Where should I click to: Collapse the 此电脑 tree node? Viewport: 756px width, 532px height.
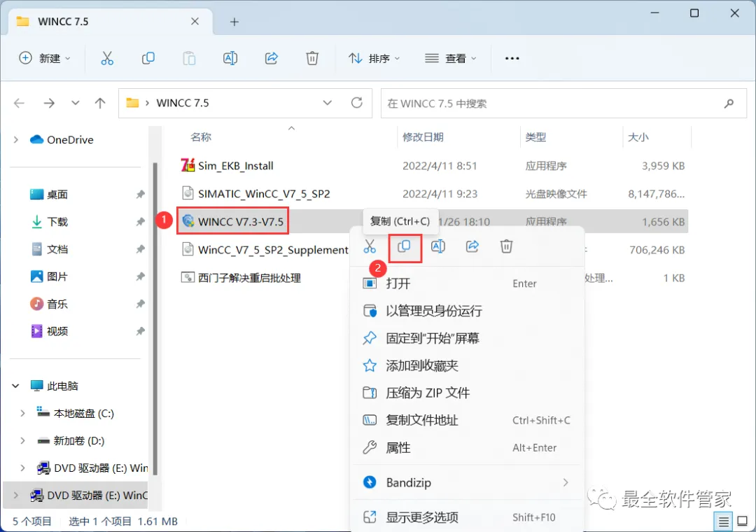[x=16, y=386]
